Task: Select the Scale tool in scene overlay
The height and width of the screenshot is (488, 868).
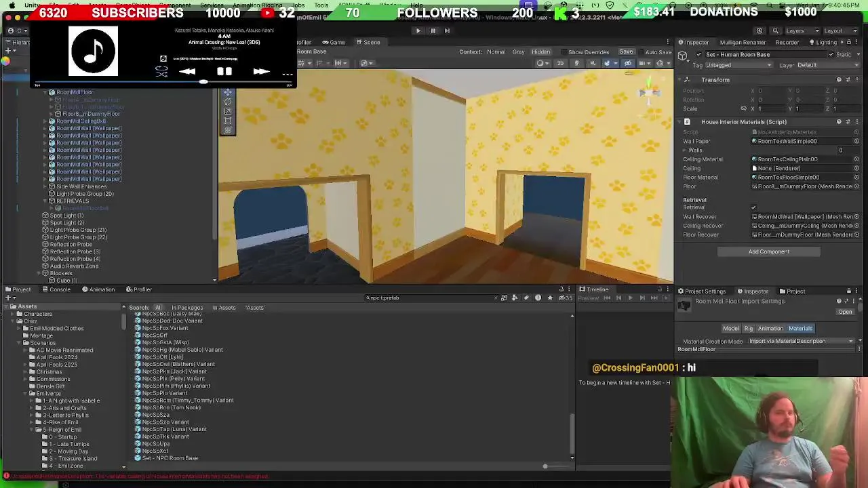Action: tap(228, 112)
